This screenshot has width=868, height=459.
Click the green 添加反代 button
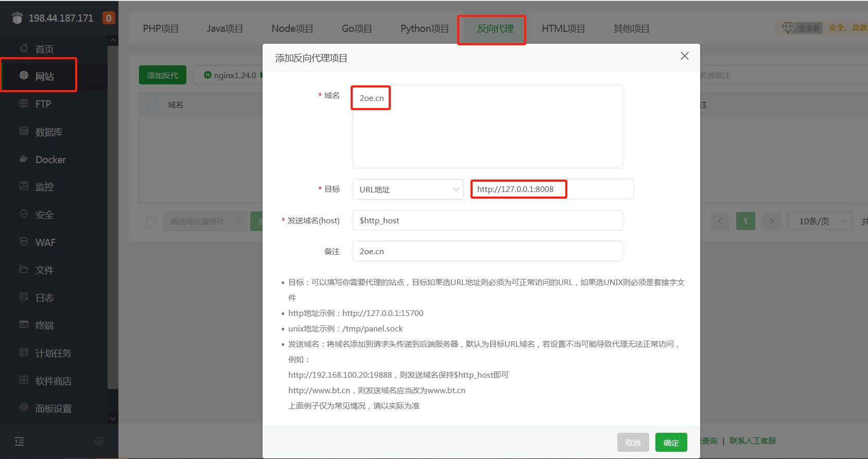pos(163,75)
